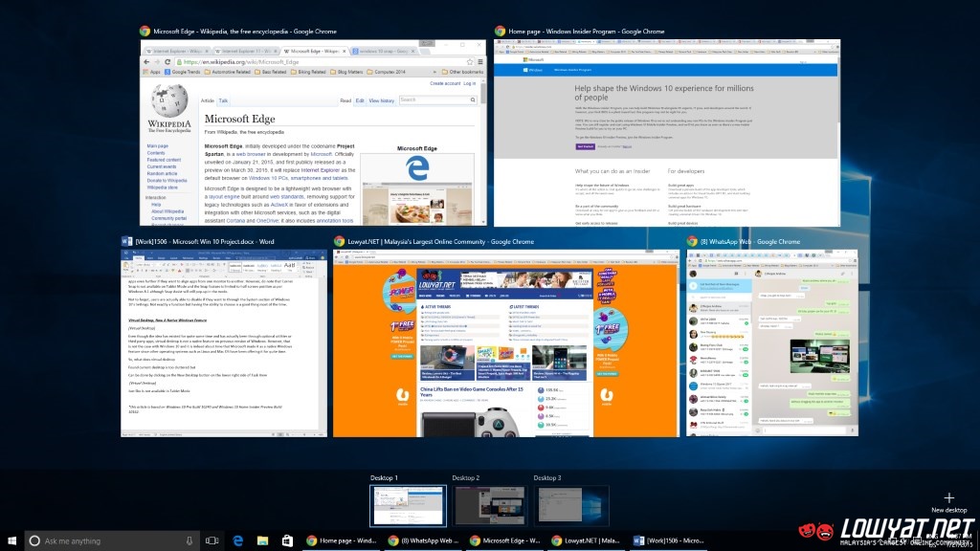Go back in the Wikipedia Chrome window
This screenshot has height=551, width=980.
tap(146, 62)
